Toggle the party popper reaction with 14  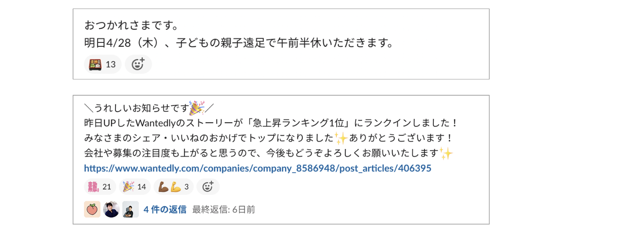135,187
